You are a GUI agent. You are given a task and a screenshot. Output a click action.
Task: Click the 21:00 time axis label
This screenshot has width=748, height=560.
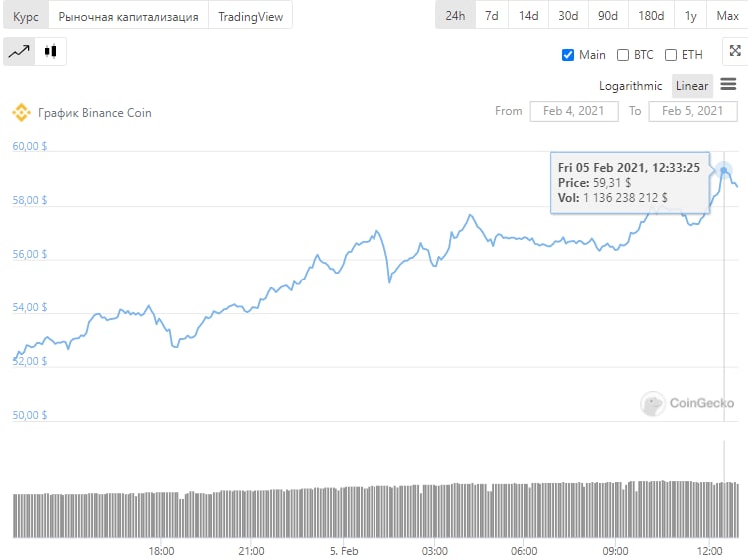(251, 551)
